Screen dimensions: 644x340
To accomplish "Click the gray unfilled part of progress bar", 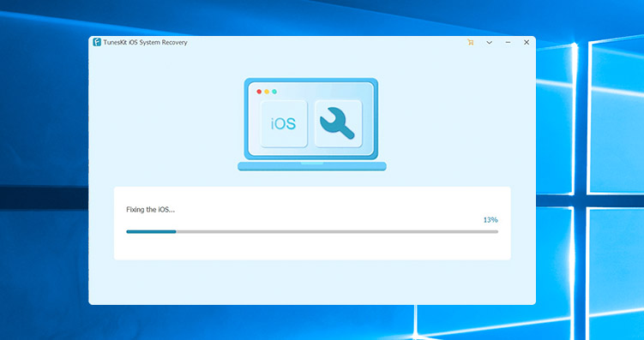I will click(337, 232).
